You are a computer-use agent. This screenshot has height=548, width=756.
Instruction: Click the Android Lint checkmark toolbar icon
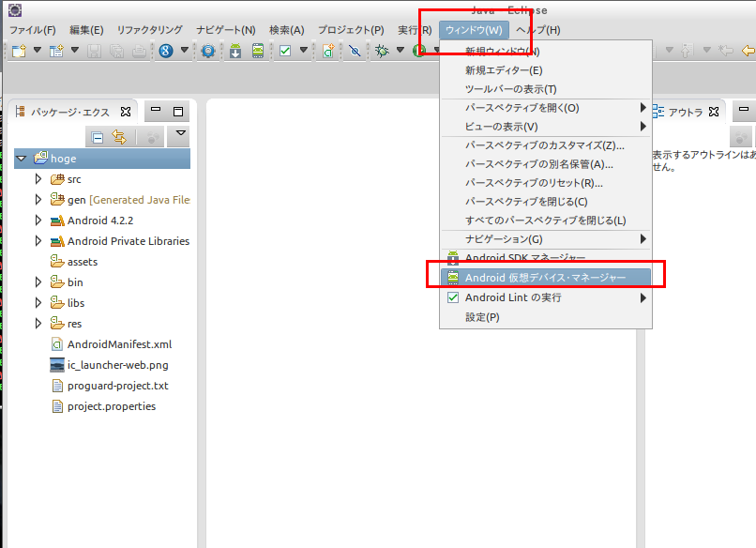(x=285, y=50)
